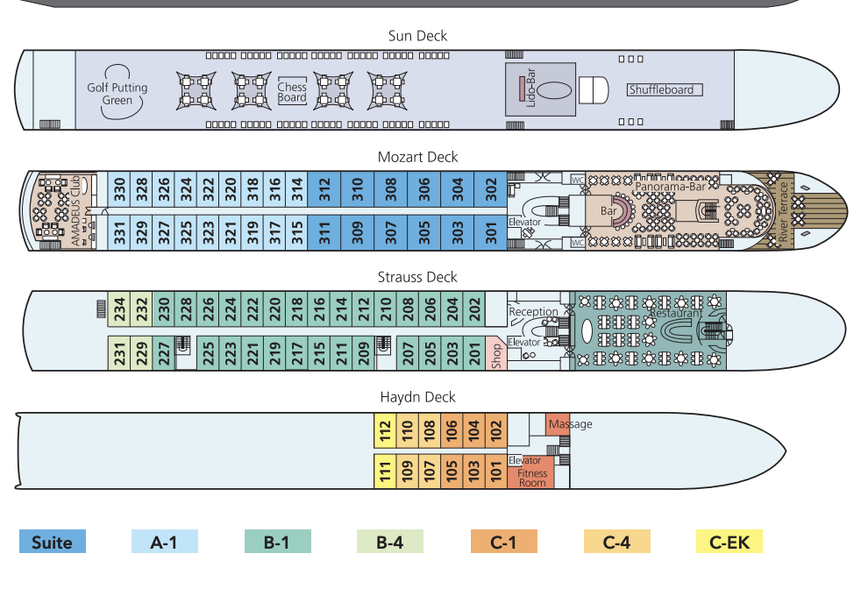Choose cabin 110 on Haydn Deck
The height and width of the screenshot is (596, 868).
coord(408,430)
